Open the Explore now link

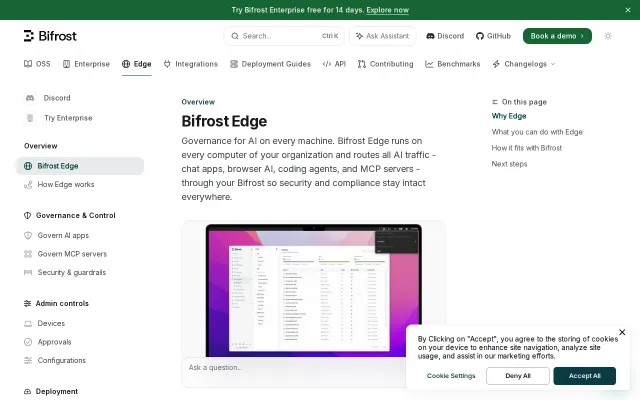coord(387,10)
